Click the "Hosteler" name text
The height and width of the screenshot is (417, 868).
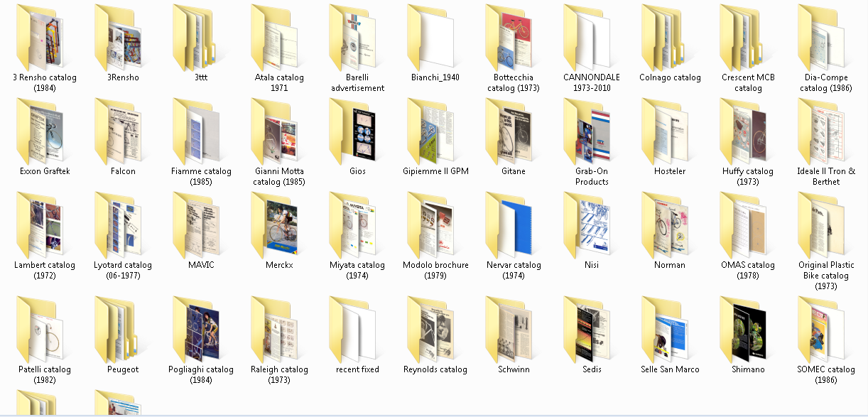pyautogui.click(x=670, y=171)
